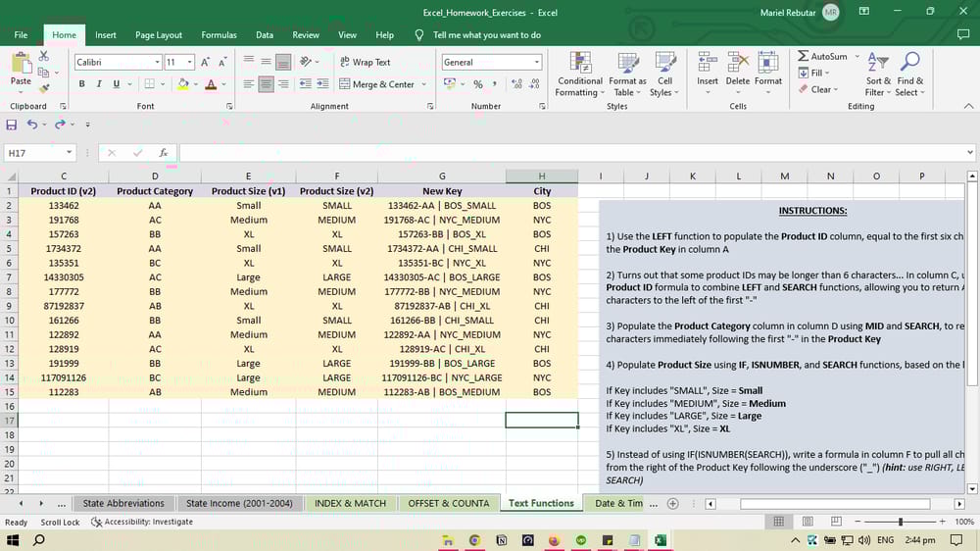This screenshot has width=980, height=551.
Task: Switch to OFFSET & COUNTA sheet tab
Action: click(449, 503)
